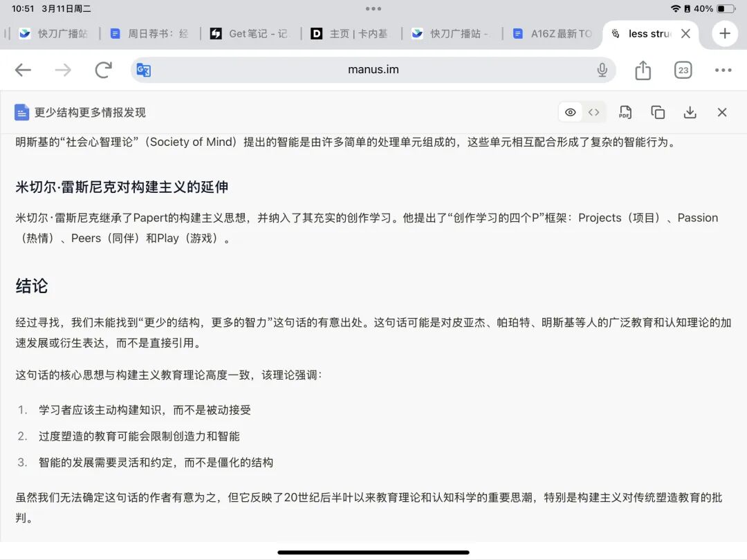
Task: Close the document preview panel
Action: click(722, 113)
